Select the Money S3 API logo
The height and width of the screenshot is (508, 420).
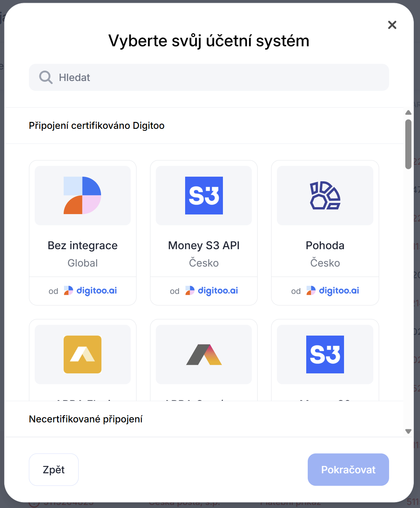coord(204,195)
